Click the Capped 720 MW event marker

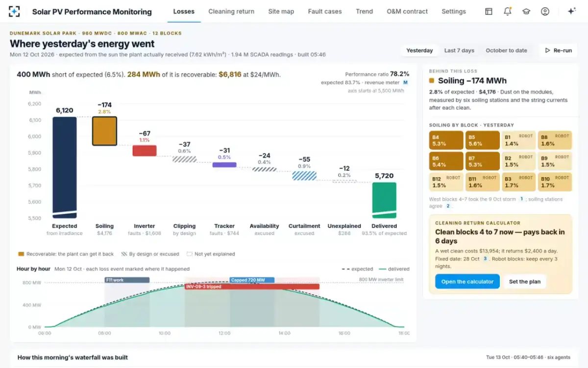(252, 280)
